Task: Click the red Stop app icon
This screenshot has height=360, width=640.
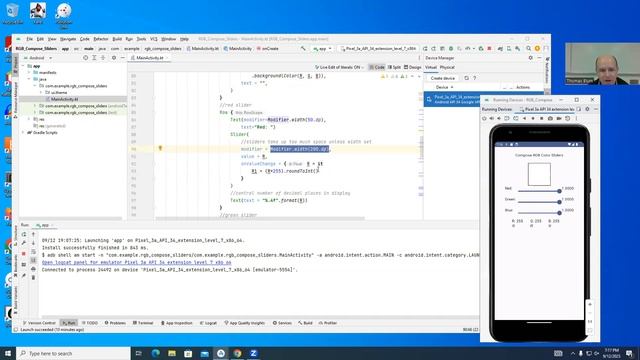Action: point(489,49)
